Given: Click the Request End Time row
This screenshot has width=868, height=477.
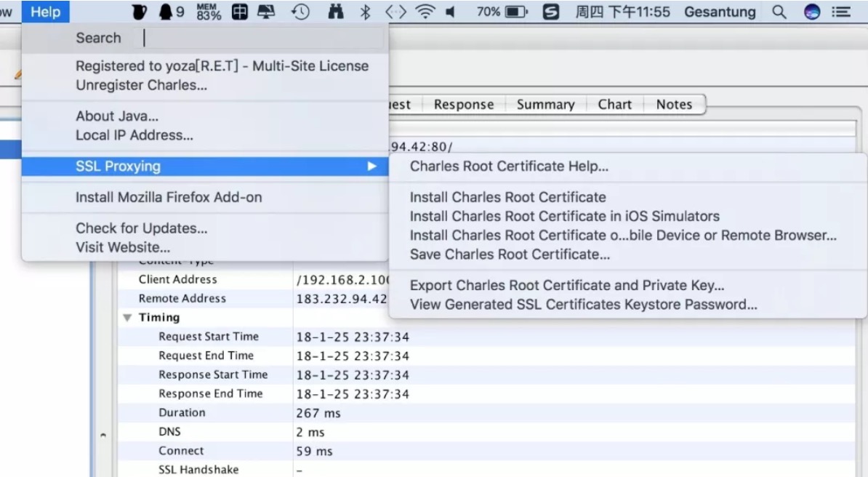Looking at the screenshot, I should 486,356.
